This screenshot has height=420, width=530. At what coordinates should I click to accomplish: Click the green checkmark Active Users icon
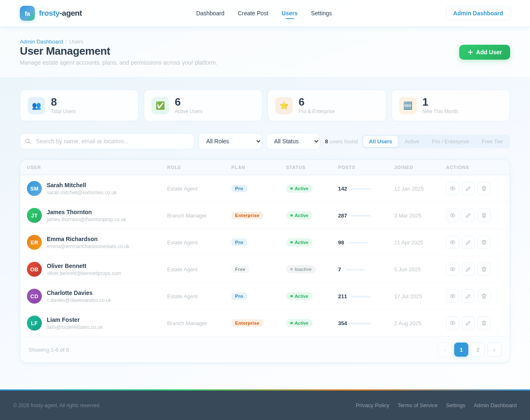160,106
